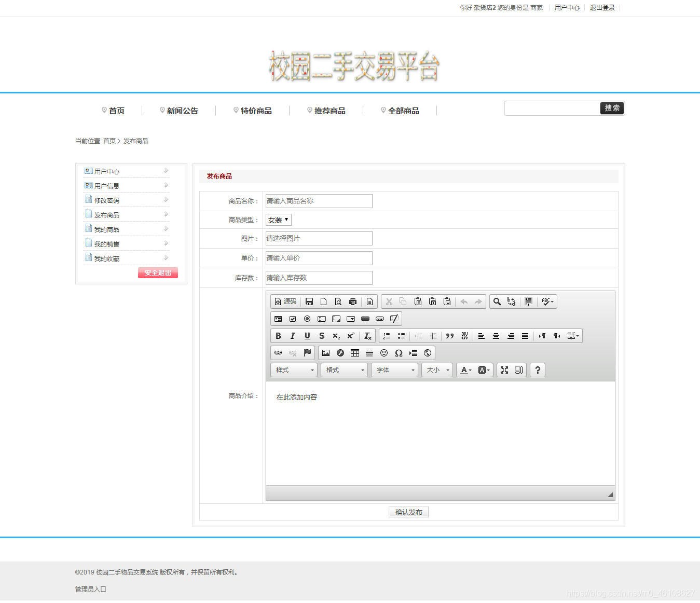This screenshot has height=603, width=700.
Task: Click the insert link icon
Action: [278, 353]
